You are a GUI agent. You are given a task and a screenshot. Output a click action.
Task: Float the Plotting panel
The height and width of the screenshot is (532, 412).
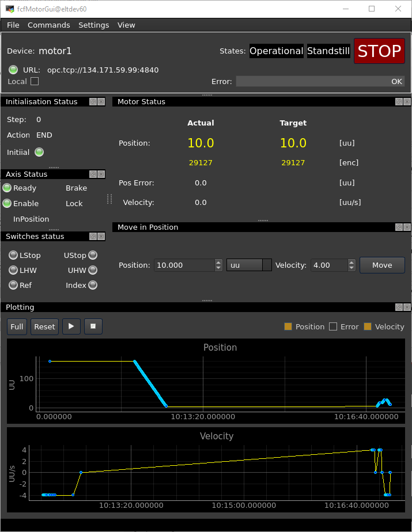(x=399, y=307)
